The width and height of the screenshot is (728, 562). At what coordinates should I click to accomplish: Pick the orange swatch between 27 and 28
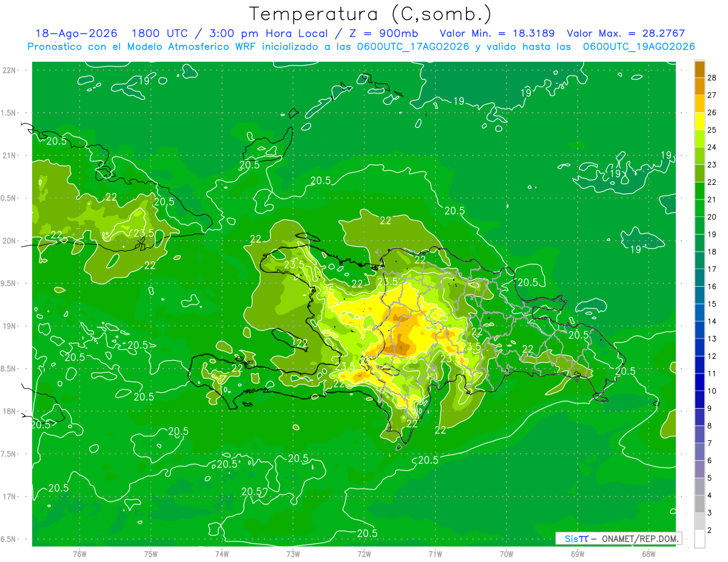point(699,86)
